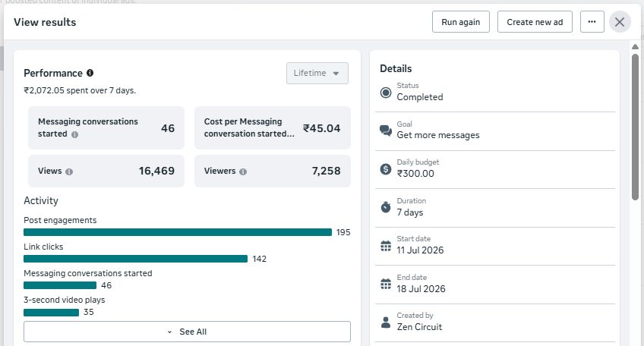Click the View results title
The width and height of the screenshot is (644, 346).
click(45, 22)
